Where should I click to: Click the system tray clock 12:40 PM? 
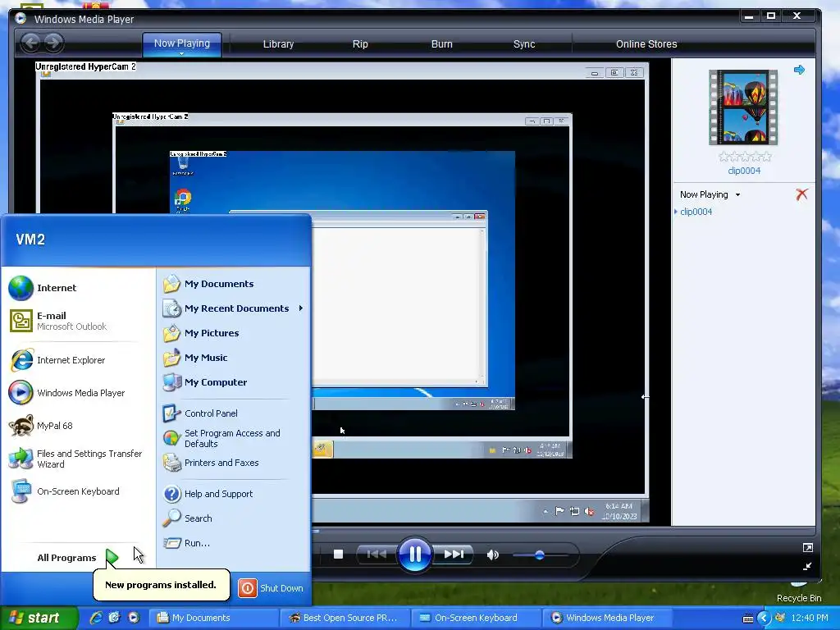pos(810,619)
